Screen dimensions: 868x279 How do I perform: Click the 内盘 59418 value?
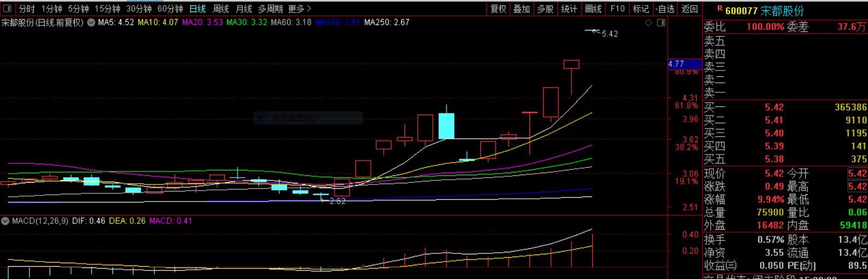click(x=854, y=225)
